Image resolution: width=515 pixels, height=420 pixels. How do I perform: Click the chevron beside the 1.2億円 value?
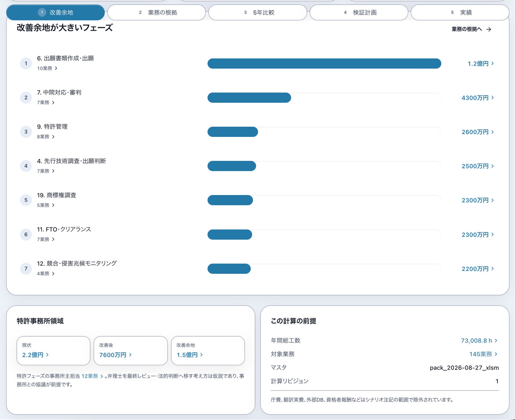(x=493, y=63)
